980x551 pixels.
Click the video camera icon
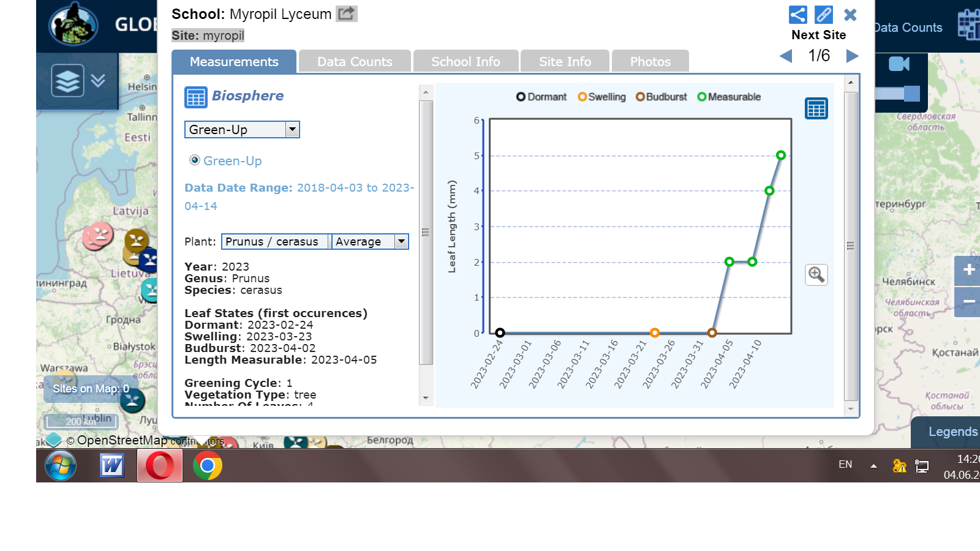tap(899, 64)
